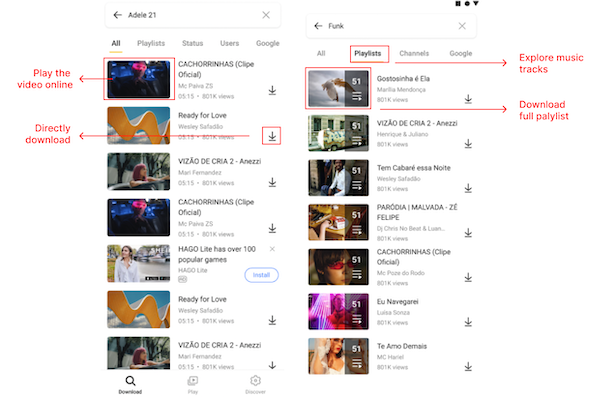Install the HAGO Lite app
Viewport: 600px width, 398px height.
261,275
